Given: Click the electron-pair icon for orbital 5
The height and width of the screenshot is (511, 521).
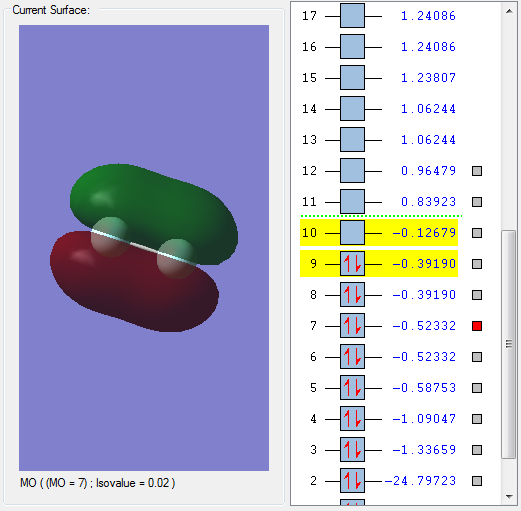Looking at the screenshot, I should (352, 388).
